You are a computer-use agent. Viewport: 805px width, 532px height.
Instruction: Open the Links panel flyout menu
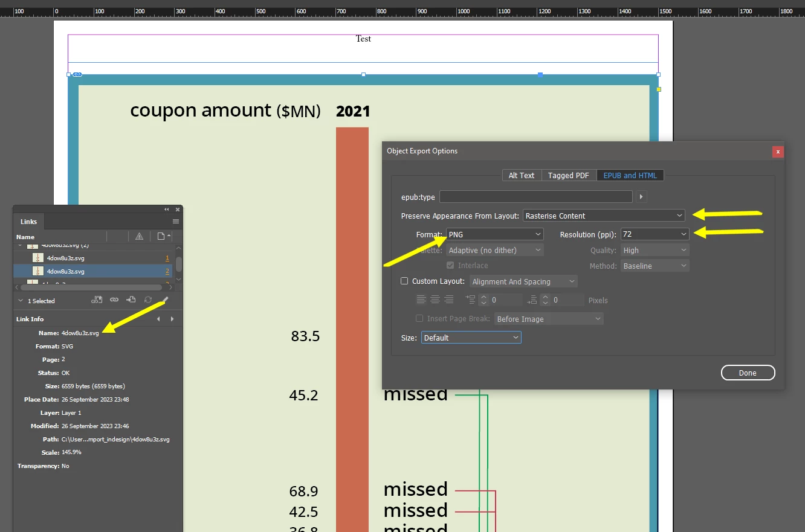(176, 222)
